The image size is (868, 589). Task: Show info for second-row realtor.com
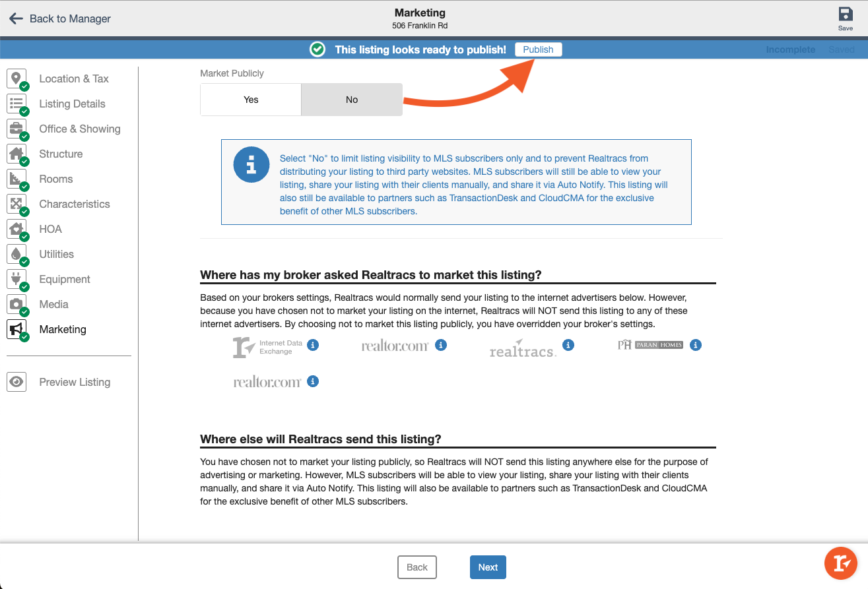(x=314, y=381)
